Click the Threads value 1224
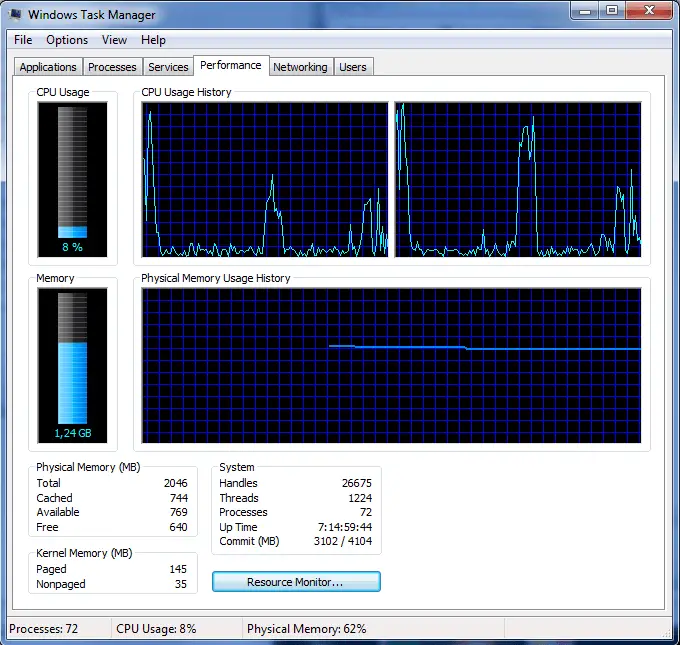 pos(360,498)
